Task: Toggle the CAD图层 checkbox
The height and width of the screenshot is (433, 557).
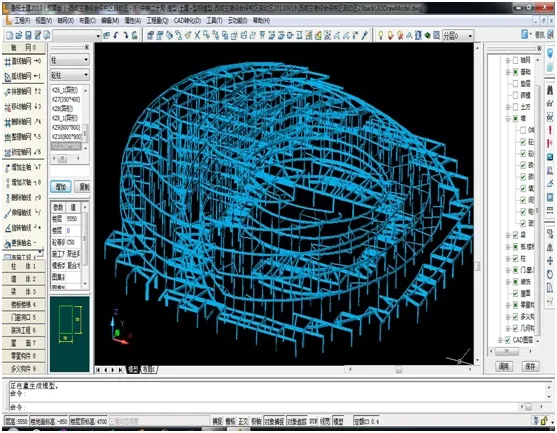Action: point(508,340)
